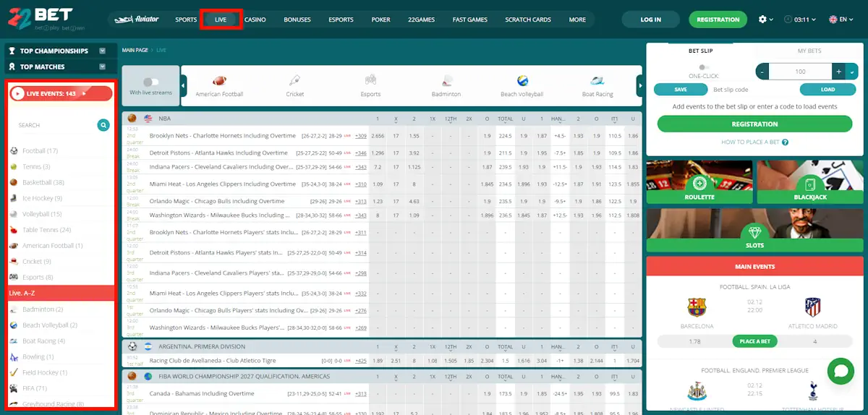Choose the Esports category icon
The width and height of the screenshot is (868, 415).
tap(370, 81)
